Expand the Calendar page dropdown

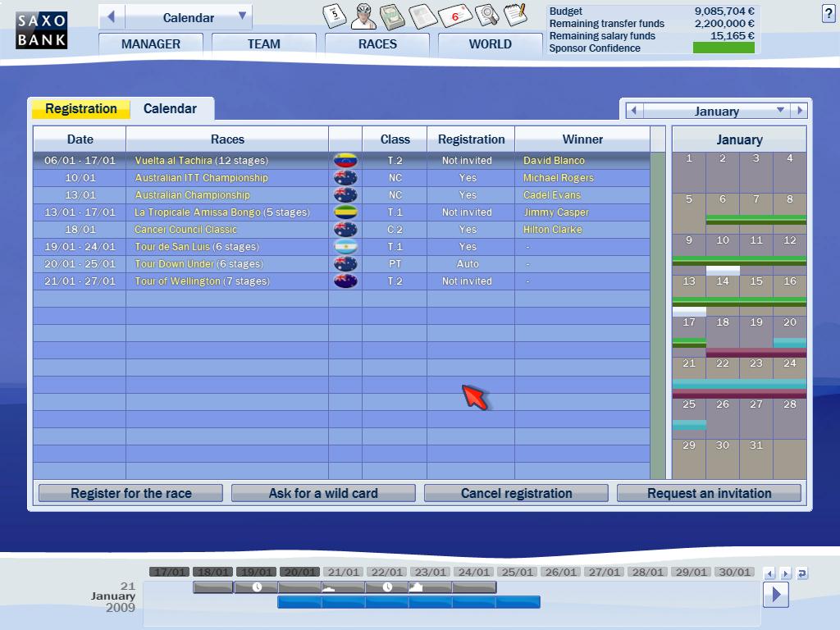tap(242, 16)
